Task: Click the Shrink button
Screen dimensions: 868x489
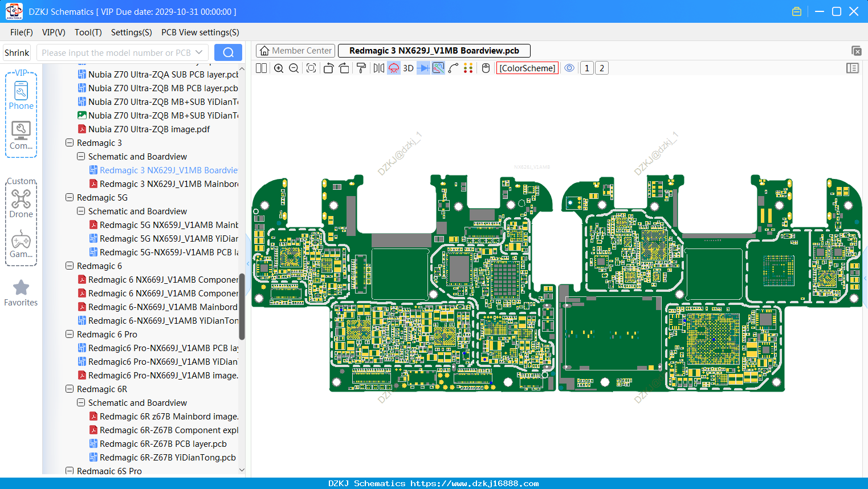Action: click(17, 52)
